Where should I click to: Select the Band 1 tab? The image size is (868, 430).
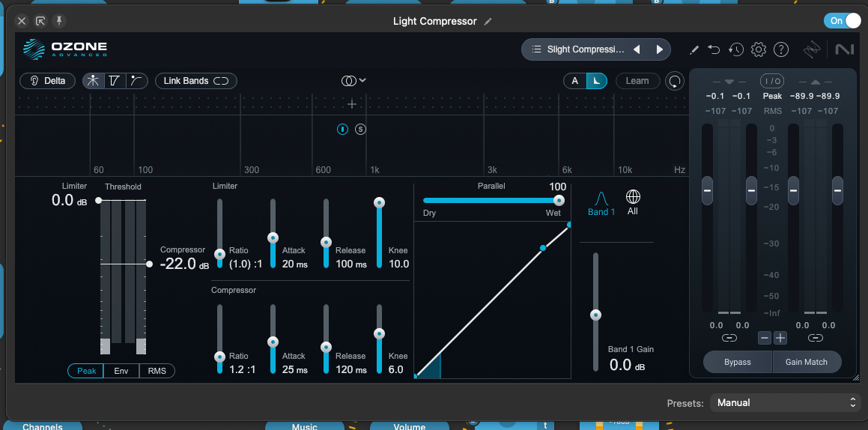601,204
